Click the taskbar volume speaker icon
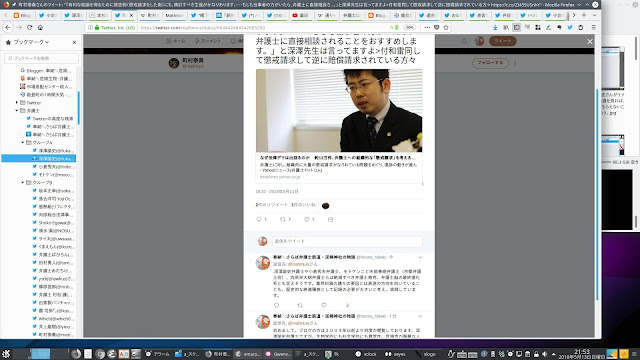 click(x=544, y=354)
